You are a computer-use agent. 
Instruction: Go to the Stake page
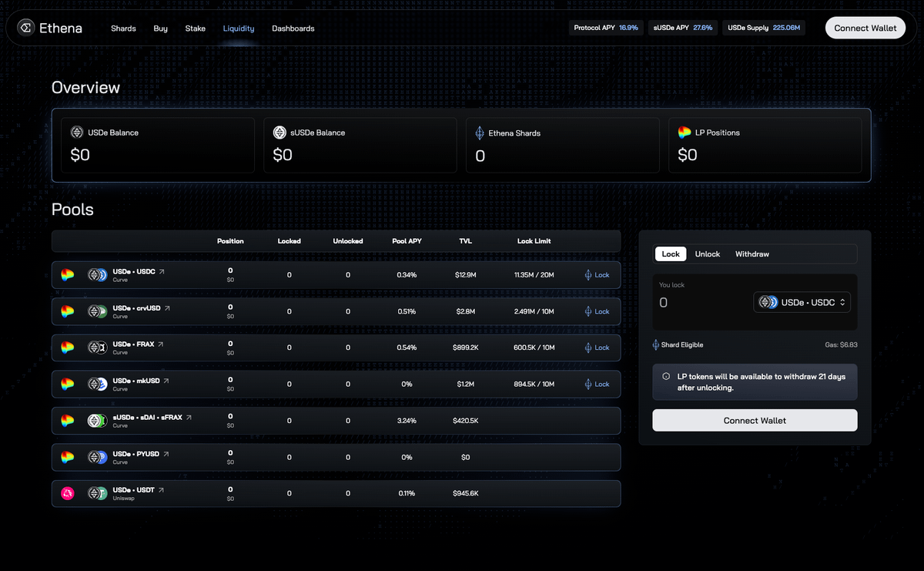(x=196, y=29)
